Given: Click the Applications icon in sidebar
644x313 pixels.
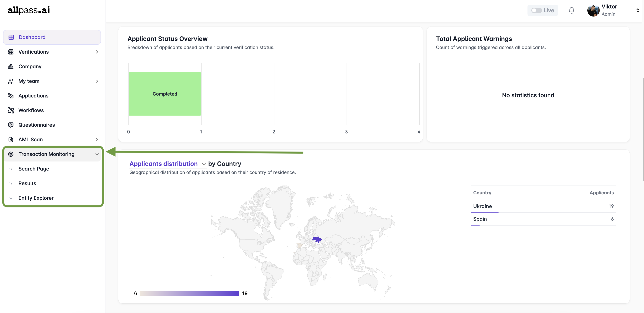Looking at the screenshot, I should click(11, 96).
